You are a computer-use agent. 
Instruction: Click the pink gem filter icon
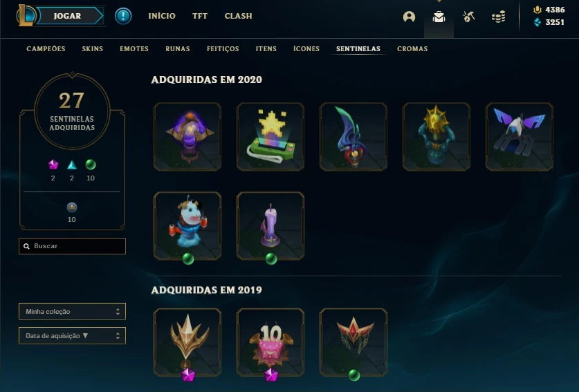[53, 165]
